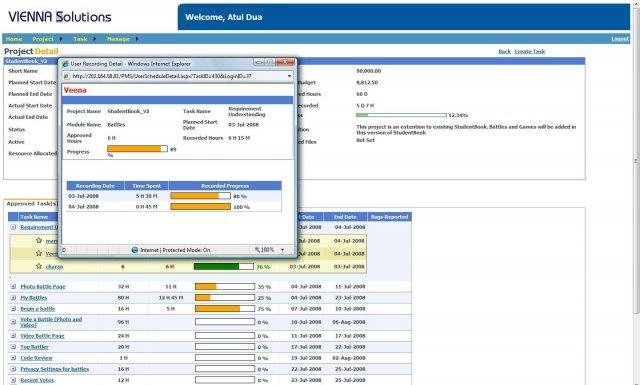Click the Create Task link
Viewport: 640px width, 385px height.
point(530,51)
